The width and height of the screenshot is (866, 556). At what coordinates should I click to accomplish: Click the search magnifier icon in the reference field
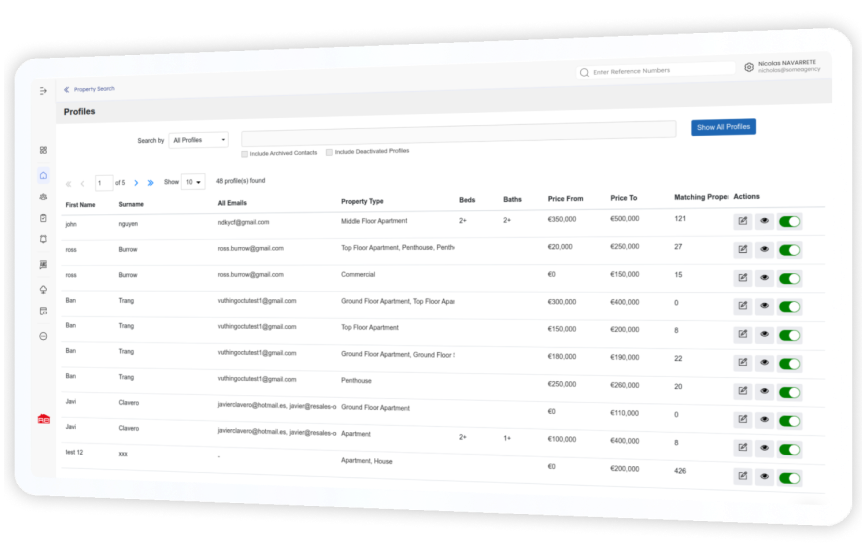click(584, 73)
